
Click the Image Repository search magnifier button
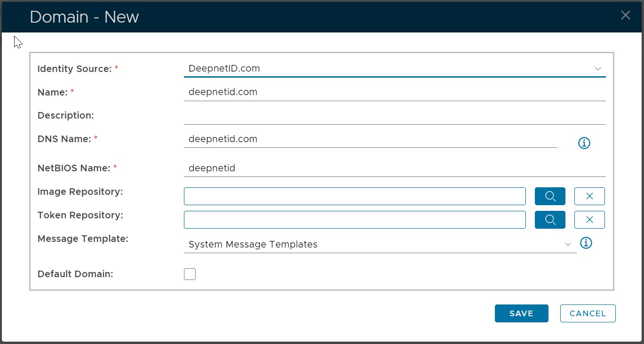point(550,196)
